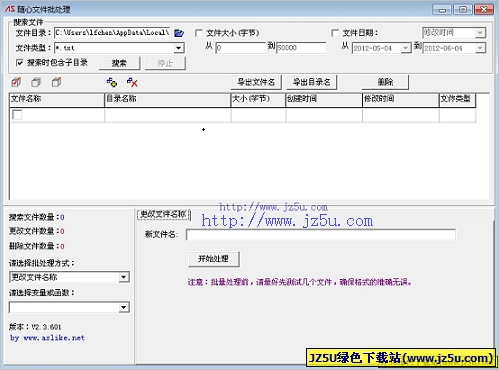Click the 搜索文件数量 count label
The width and height of the screenshot is (499, 370).
click(x=37, y=217)
